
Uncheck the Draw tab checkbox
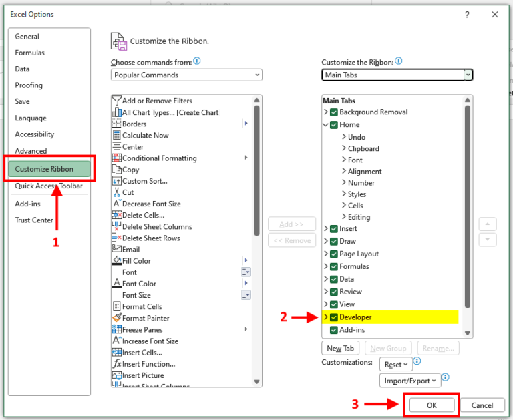click(x=334, y=241)
